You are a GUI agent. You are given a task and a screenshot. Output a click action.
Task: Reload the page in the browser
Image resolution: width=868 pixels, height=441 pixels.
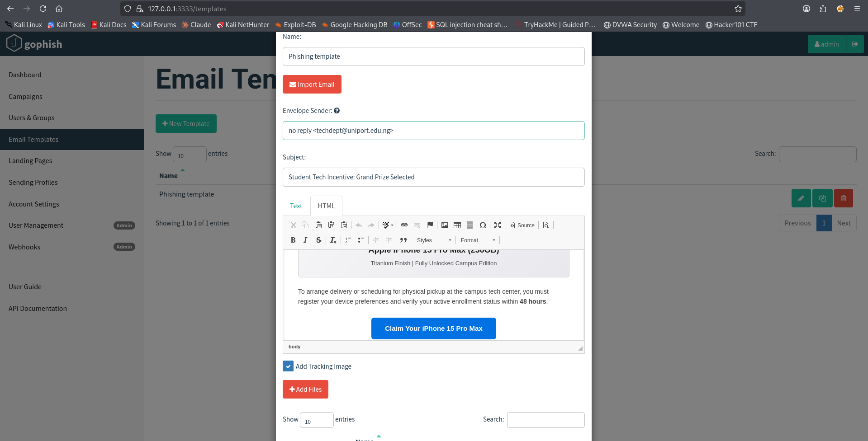(x=43, y=9)
